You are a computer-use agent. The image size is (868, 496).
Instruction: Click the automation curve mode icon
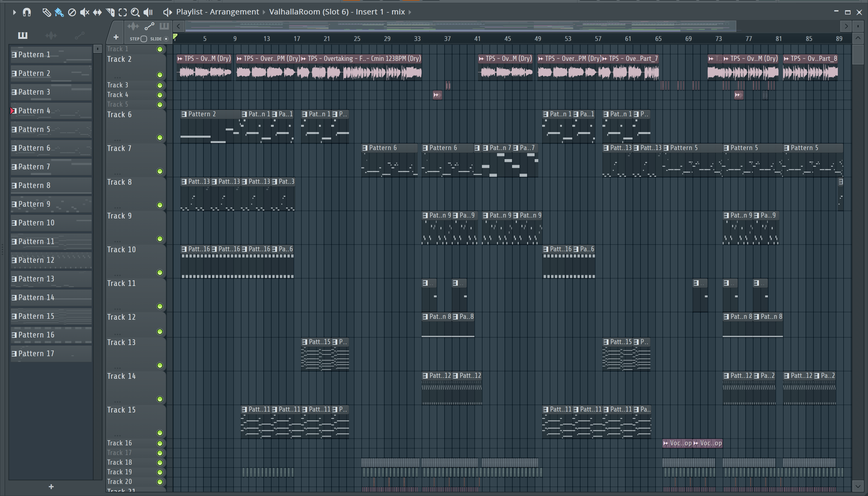(x=149, y=26)
